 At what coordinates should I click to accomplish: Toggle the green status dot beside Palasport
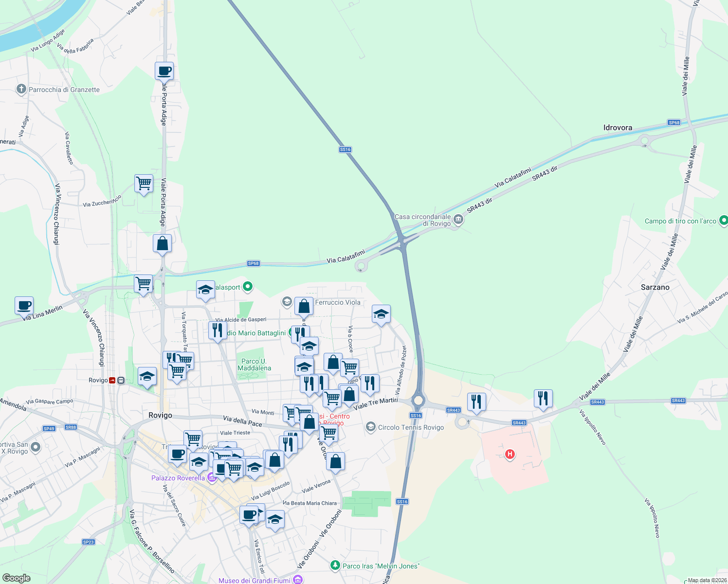tap(248, 287)
